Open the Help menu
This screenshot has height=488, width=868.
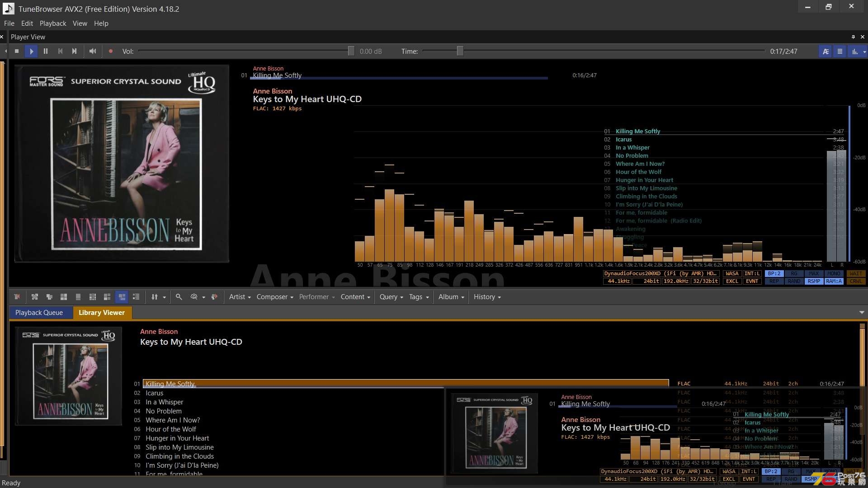coord(101,23)
